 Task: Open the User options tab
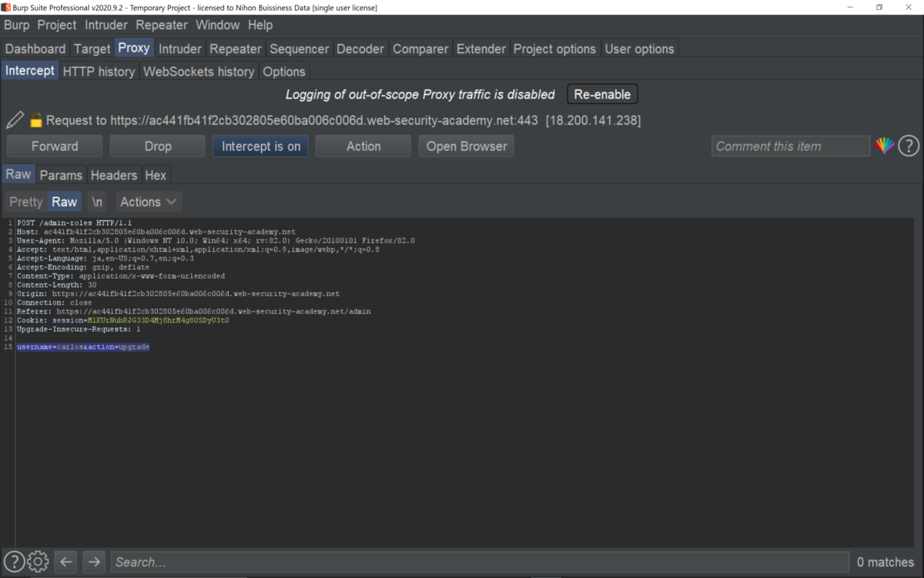pyautogui.click(x=639, y=49)
